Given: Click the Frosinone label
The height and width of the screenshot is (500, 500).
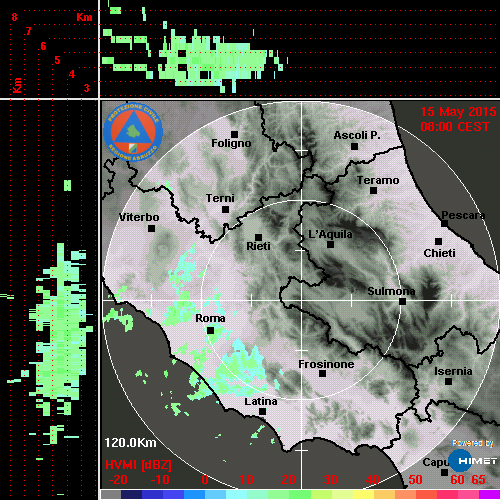Looking at the screenshot, I should click(326, 364).
